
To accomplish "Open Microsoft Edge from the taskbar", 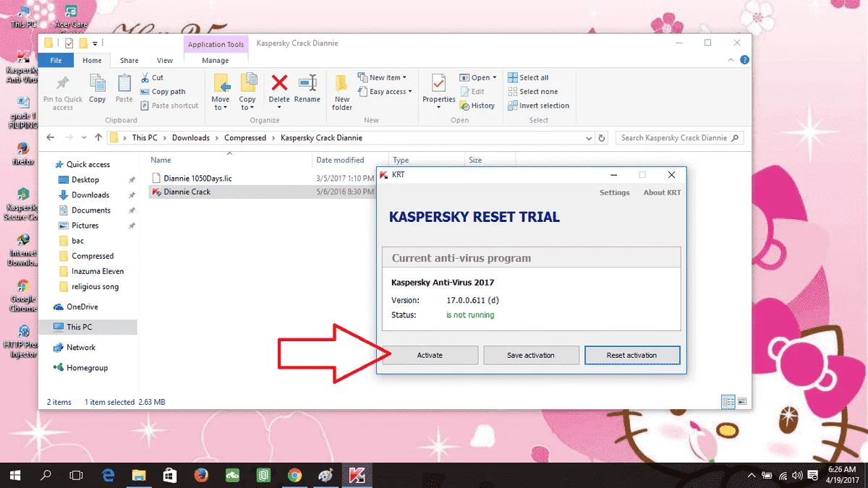I will click(108, 475).
